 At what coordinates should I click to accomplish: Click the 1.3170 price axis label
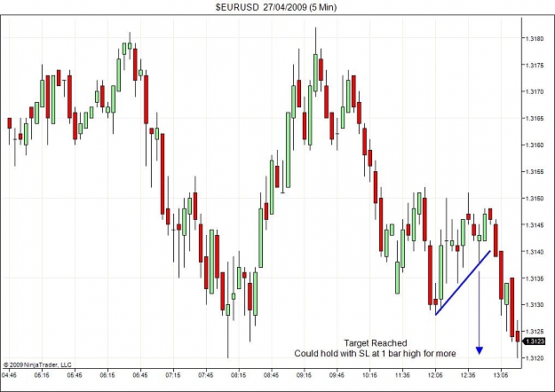(x=534, y=91)
